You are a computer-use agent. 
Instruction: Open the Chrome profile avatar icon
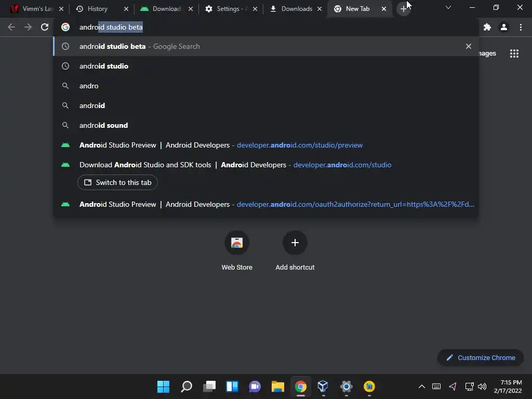tap(504, 27)
